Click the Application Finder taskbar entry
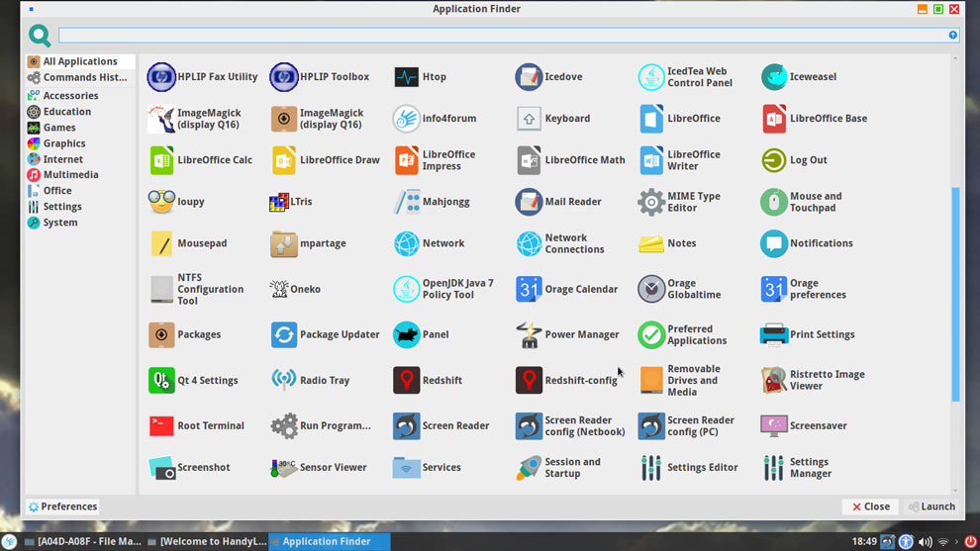The width and height of the screenshot is (980, 551). [x=330, y=542]
